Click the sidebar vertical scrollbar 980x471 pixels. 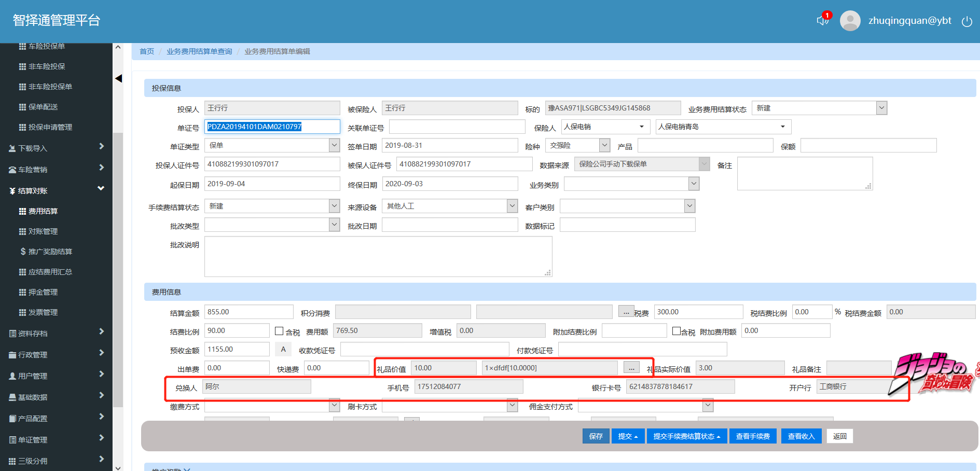(118, 259)
